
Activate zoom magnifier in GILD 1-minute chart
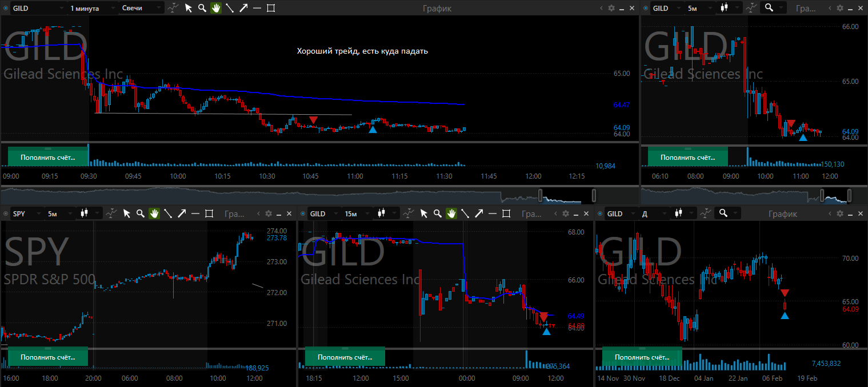click(202, 8)
